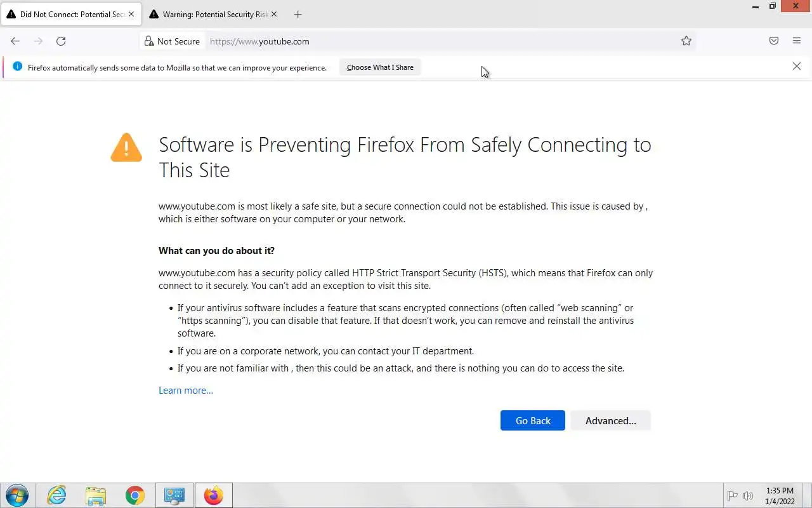Click the Mozilla data sharing notice text

click(x=177, y=67)
